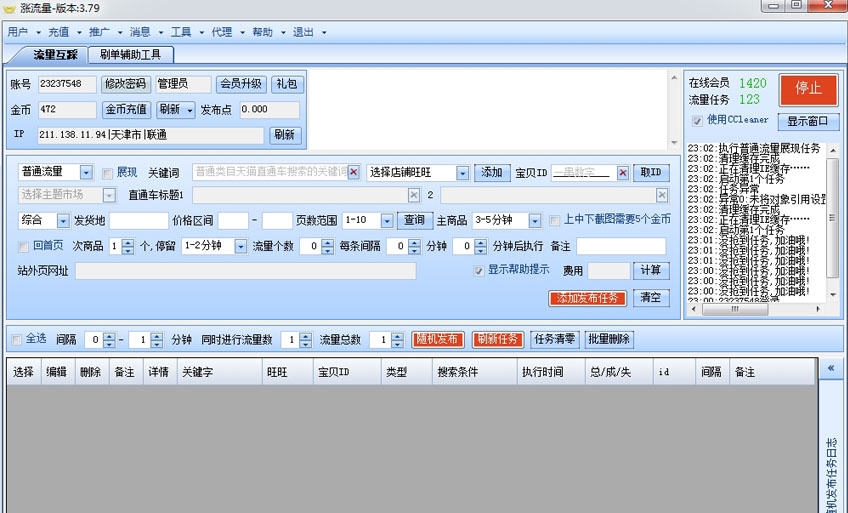Clear the 直通车标题 2 field X icon
Screen dimensions: 848x513
661,195
